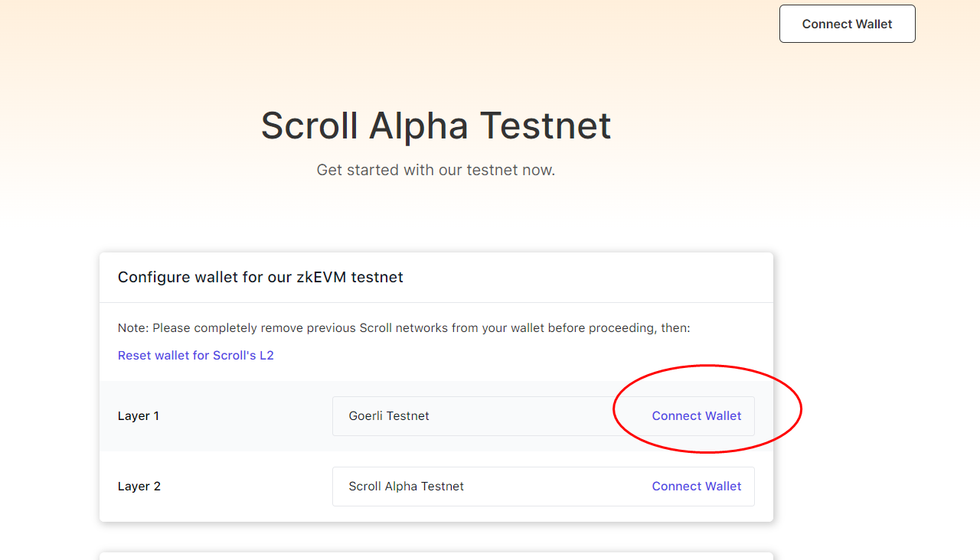Connect wallet in the Layer 2 row

696,487
